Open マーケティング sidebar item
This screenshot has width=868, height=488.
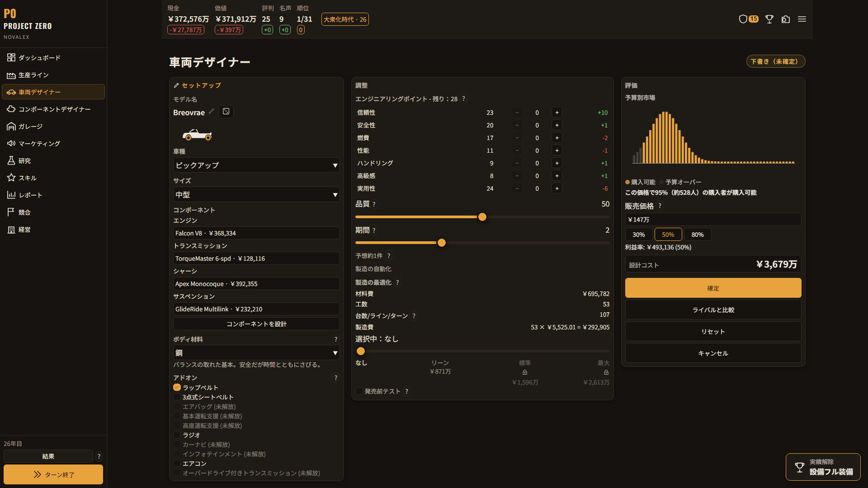click(53, 144)
